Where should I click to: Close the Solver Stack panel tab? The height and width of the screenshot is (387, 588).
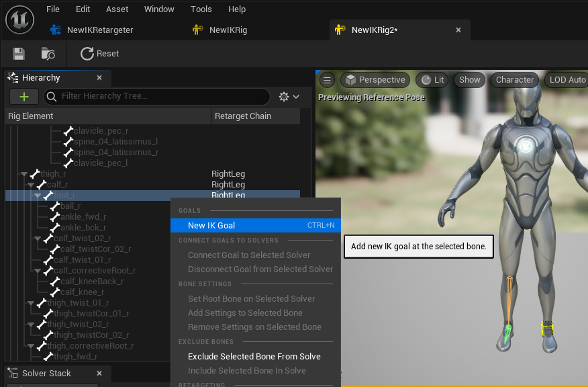(x=99, y=374)
